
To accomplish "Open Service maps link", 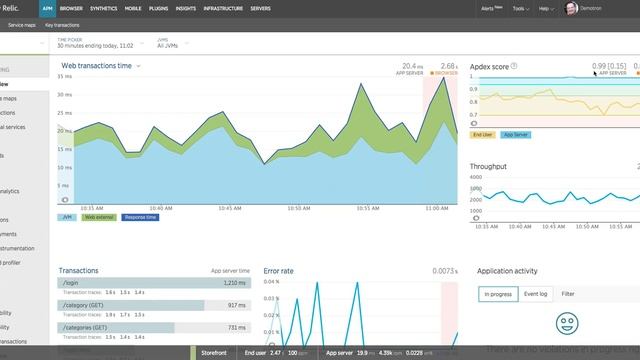I will pyautogui.click(x=22, y=25).
